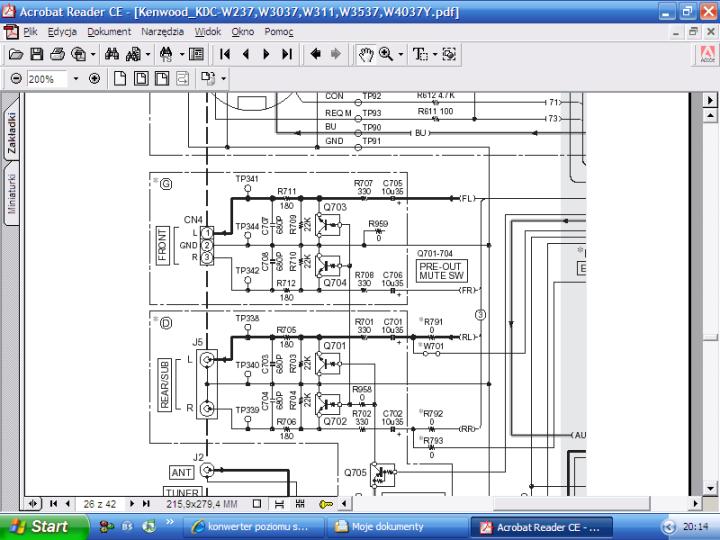
Task: Open the Narzędzia menu
Action: pos(163,32)
